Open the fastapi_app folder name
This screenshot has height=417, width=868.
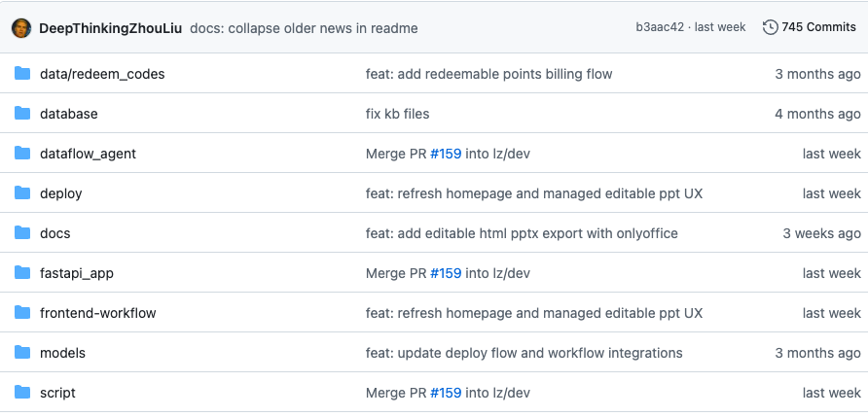point(77,273)
